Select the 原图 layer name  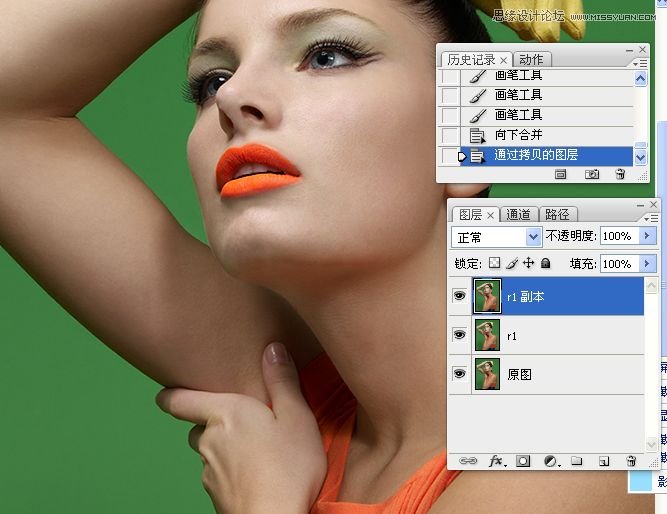pos(519,375)
